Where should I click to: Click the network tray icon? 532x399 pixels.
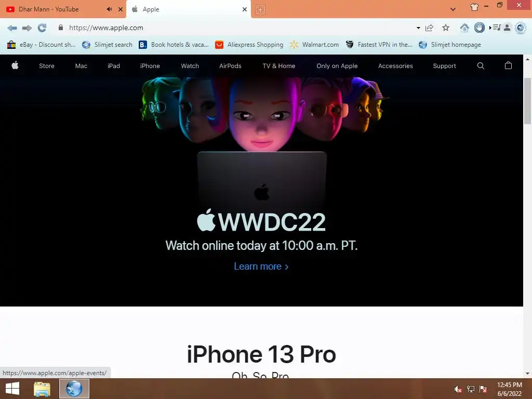point(471,389)
